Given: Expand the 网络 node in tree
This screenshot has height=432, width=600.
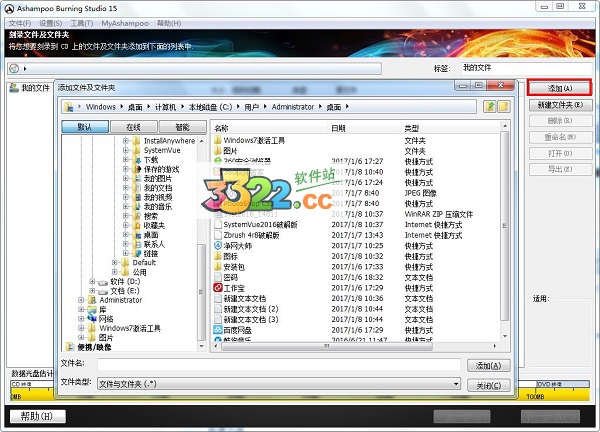Looking at the screenshot, I should coord(81,319).
